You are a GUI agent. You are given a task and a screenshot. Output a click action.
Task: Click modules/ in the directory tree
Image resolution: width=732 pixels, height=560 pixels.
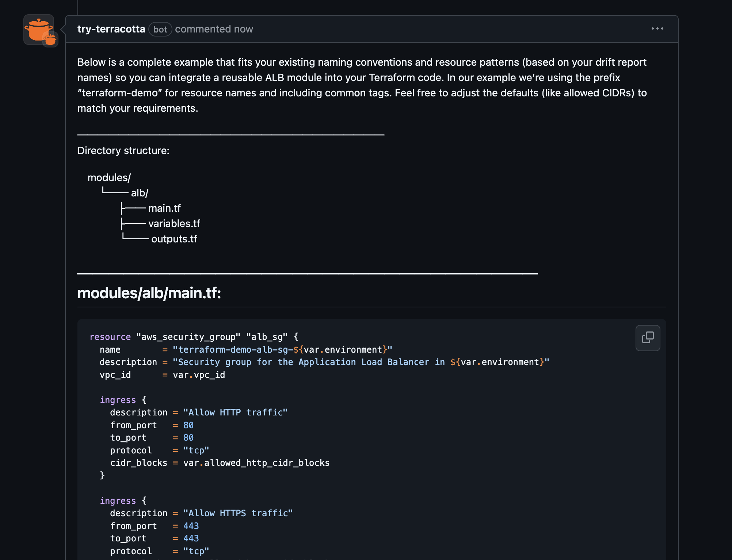(x=109, y=178)
